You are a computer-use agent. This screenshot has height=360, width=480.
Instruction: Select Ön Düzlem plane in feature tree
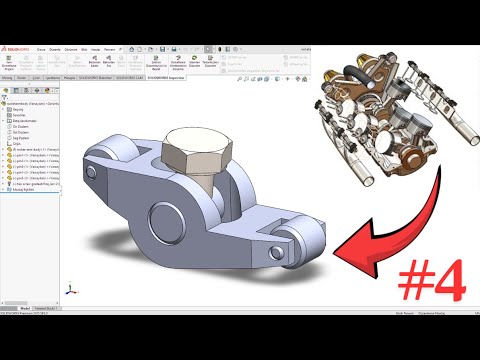20,127
